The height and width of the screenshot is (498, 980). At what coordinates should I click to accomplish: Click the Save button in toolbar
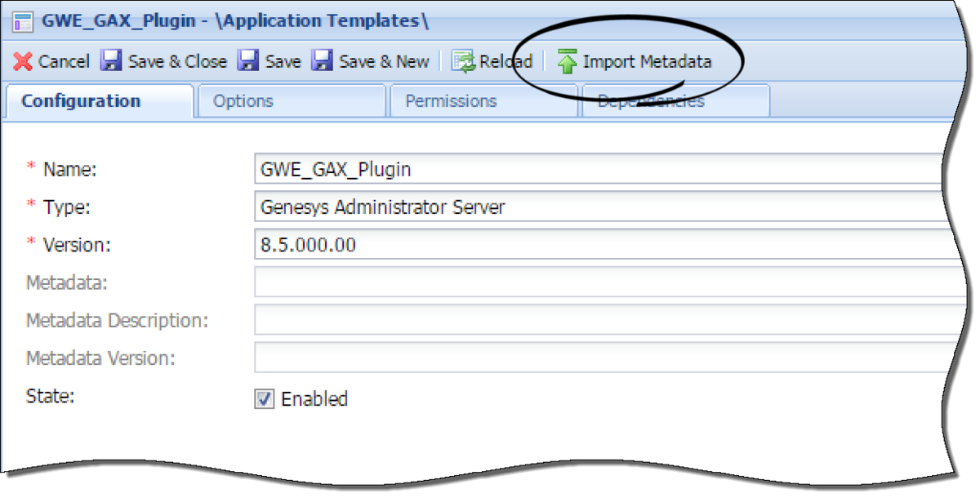tap(269, 61)
